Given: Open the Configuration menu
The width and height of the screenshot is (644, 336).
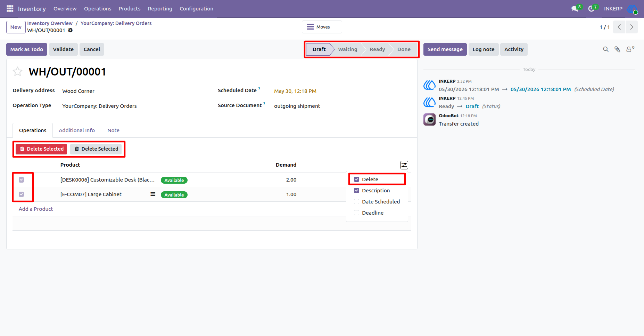Looking at the screenshot, I should (197, 9).
